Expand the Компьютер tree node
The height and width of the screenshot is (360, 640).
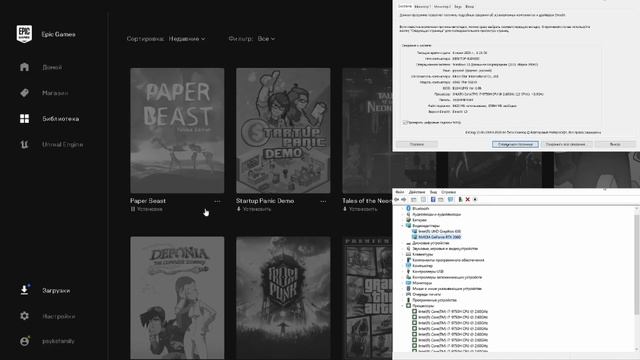pyautogui.click(x=402, y=266)
